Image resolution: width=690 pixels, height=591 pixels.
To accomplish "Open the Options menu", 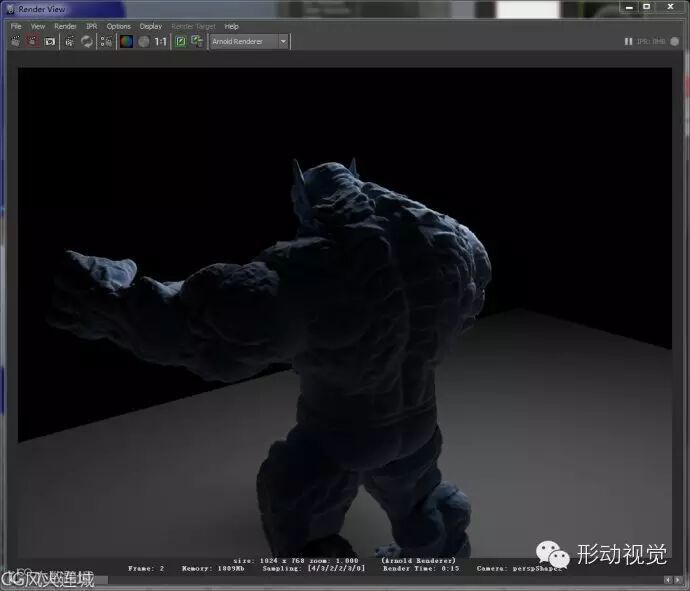I will (x=118, y=26).
